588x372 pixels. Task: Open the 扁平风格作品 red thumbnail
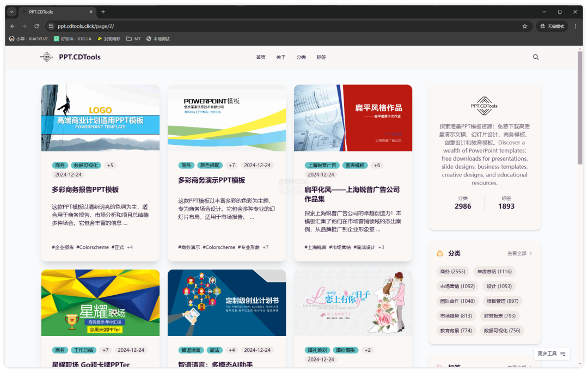353,118
